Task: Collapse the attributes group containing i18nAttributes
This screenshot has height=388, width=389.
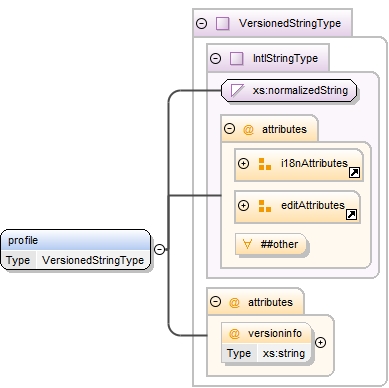Action: [x=229, y=129]
